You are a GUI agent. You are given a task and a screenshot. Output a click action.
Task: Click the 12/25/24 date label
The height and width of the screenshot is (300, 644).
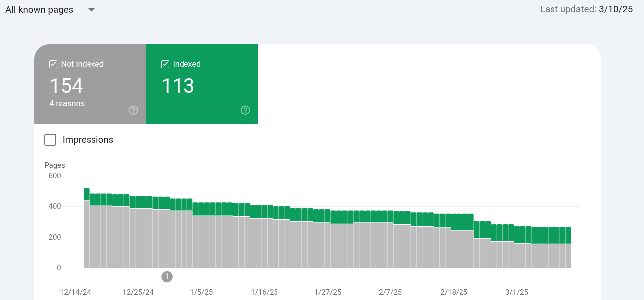138,292
